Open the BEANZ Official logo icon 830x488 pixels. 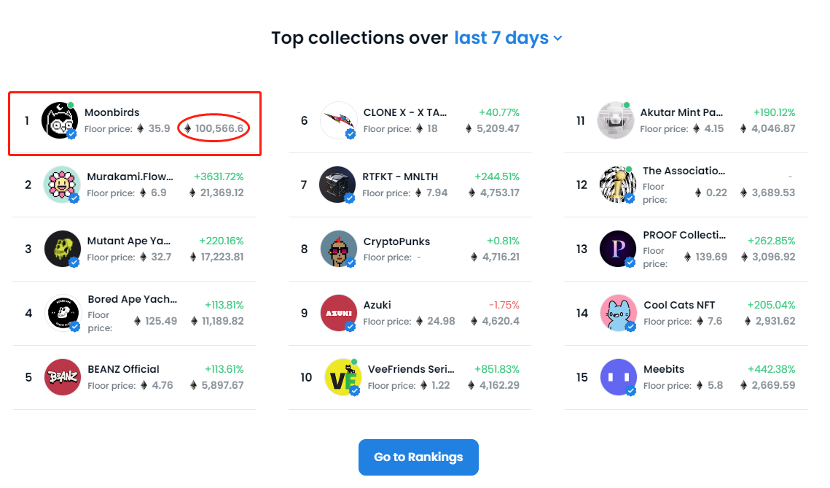point(62,377)
